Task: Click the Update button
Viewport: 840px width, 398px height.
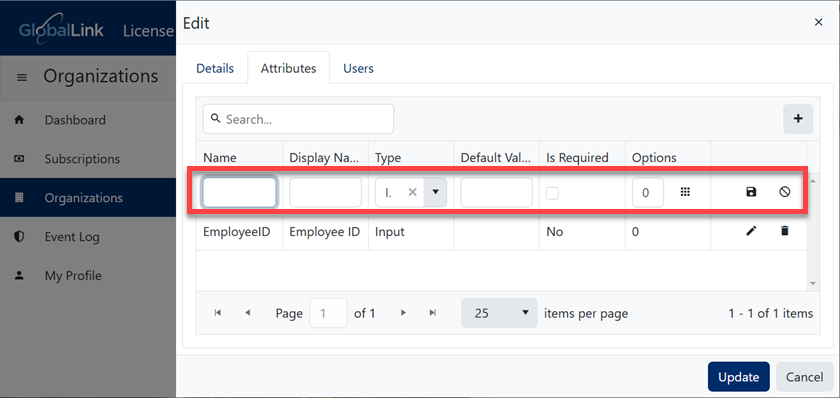Action: coord(738,377)
